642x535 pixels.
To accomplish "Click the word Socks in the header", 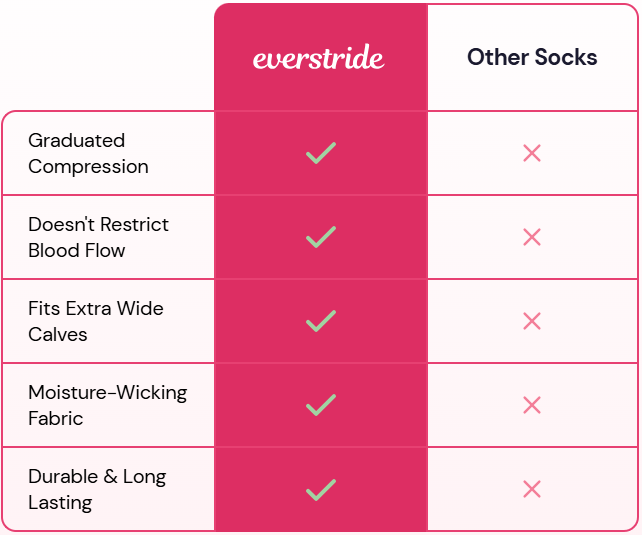I will 565,57.
